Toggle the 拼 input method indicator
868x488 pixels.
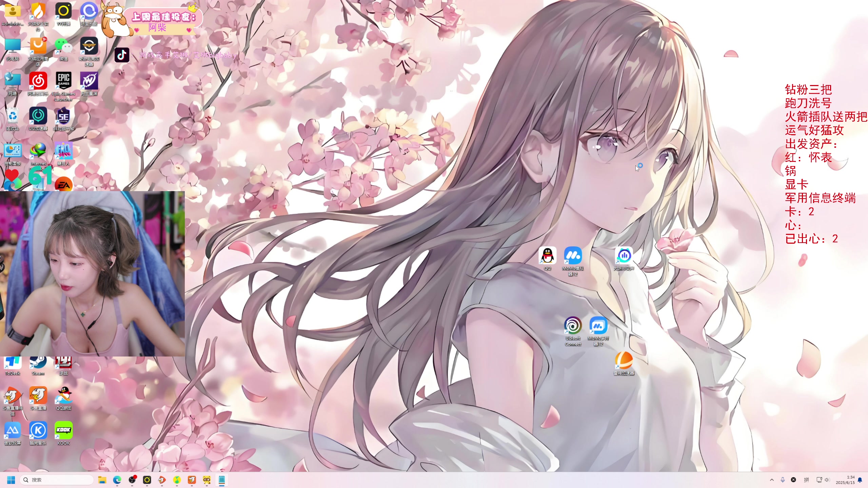(x=806, y=480)
